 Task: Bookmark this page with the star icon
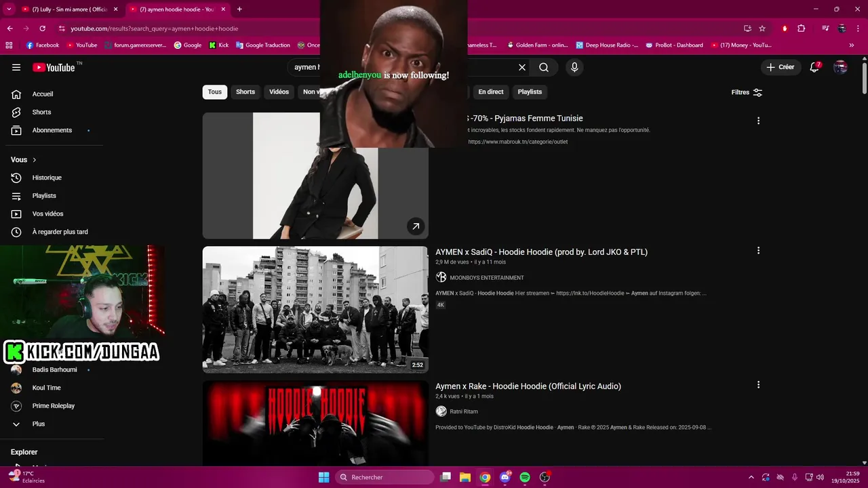(762, 28)
